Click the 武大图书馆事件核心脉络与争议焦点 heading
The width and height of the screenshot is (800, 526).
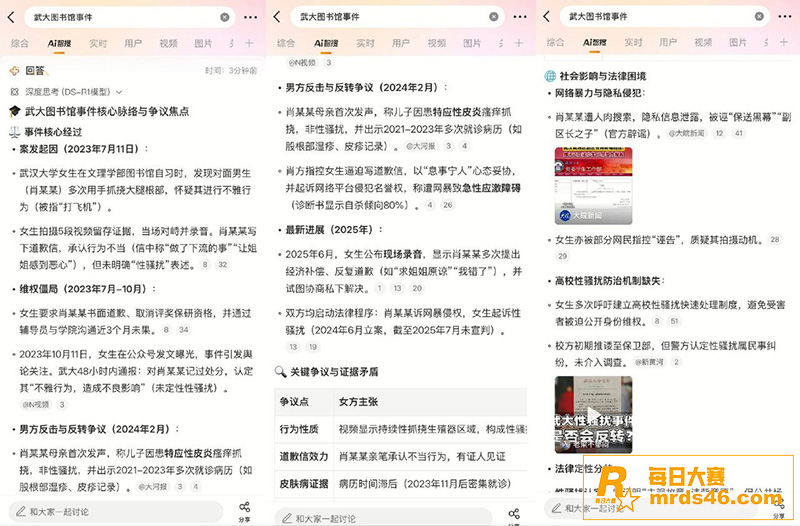[107, 111]
